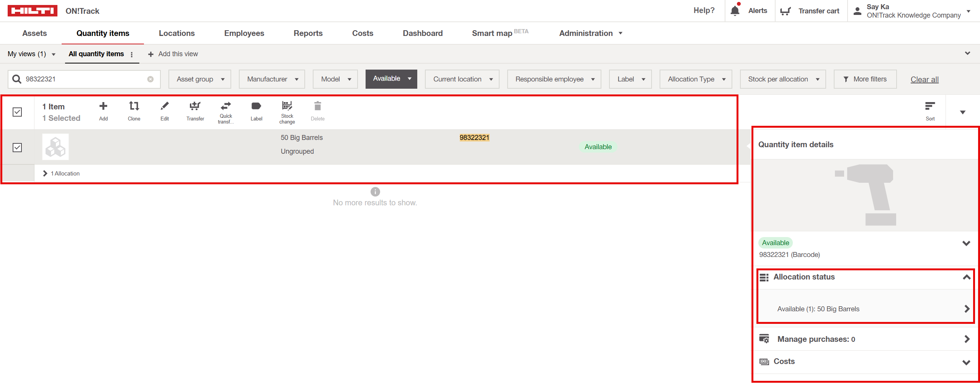Click the More filters button
980x390 pixels.
865,79
